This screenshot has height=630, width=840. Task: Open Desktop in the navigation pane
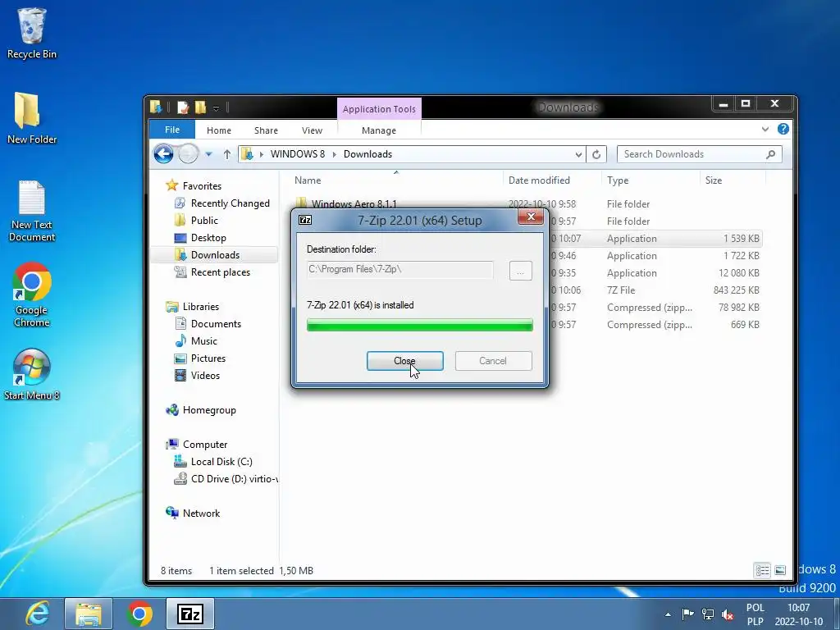[x=200, y=238]
